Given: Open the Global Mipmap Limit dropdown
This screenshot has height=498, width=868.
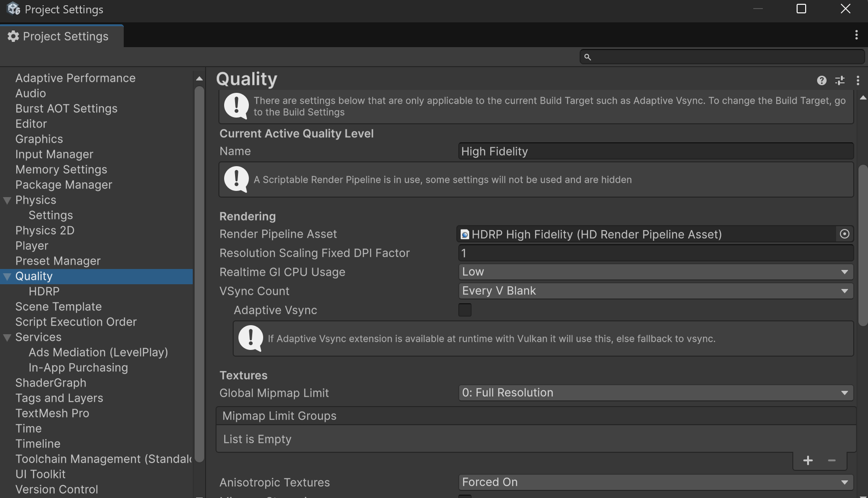Looking at the screenshot, I should [x=655, y=393].
